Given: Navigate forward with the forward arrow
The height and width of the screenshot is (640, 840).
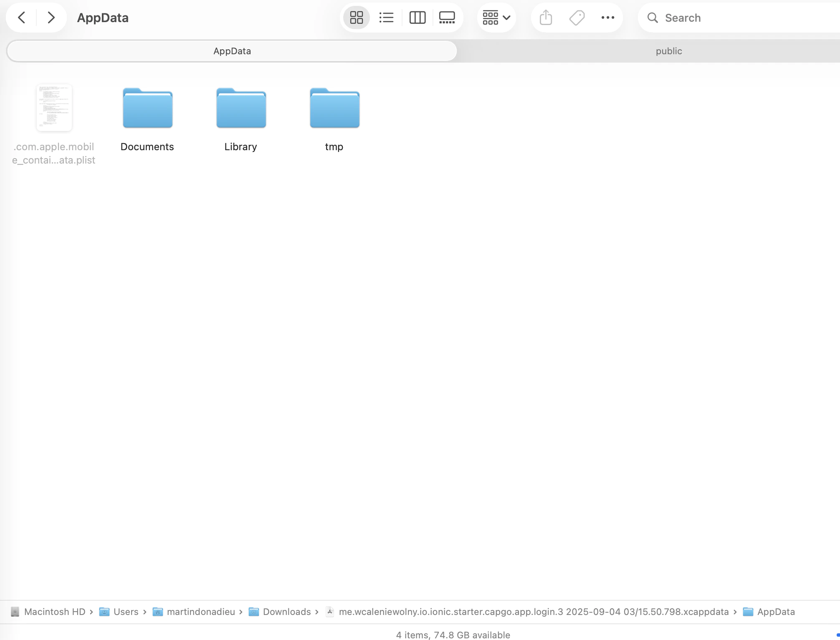Looking at the screenshot, I should 51,18.
